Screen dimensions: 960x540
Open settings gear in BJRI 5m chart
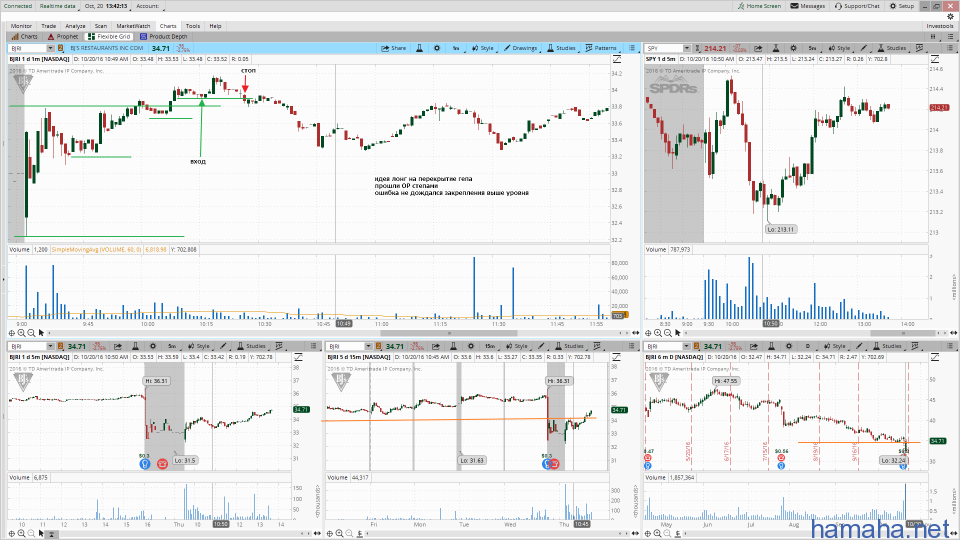click(153, 346)
